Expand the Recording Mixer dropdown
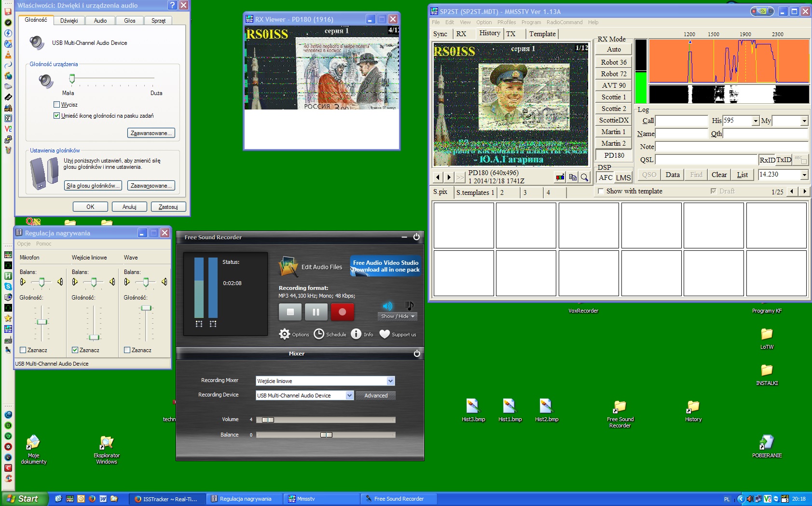Screen dimensions: 812x506 click(390, 381)
